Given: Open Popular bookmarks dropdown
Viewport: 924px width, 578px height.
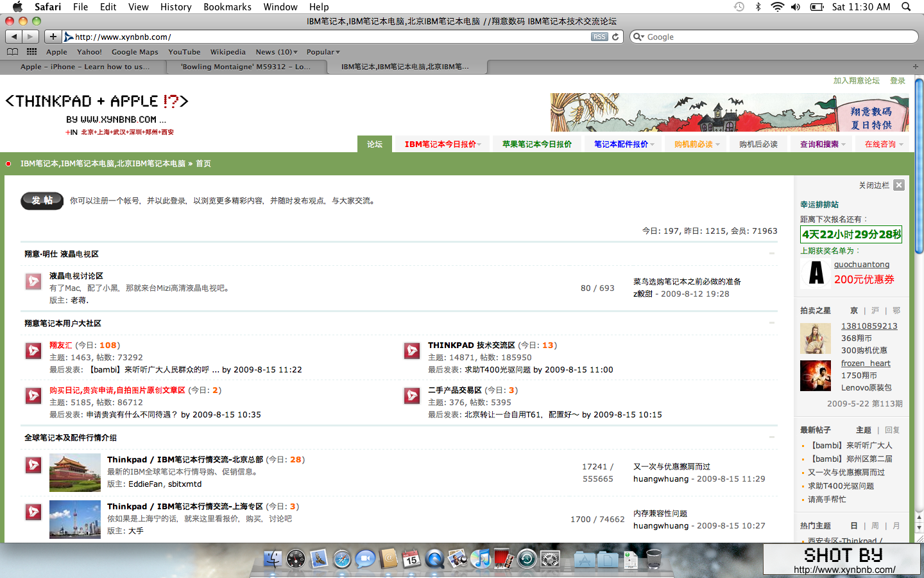Looking at the screenshot, I should pyautogui.click(x=323, y=52).
